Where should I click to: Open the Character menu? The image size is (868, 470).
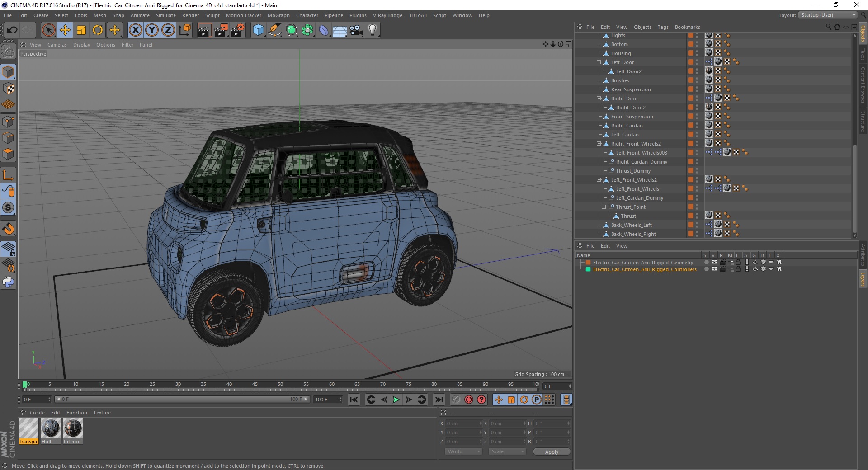click(x=307, y=15)
